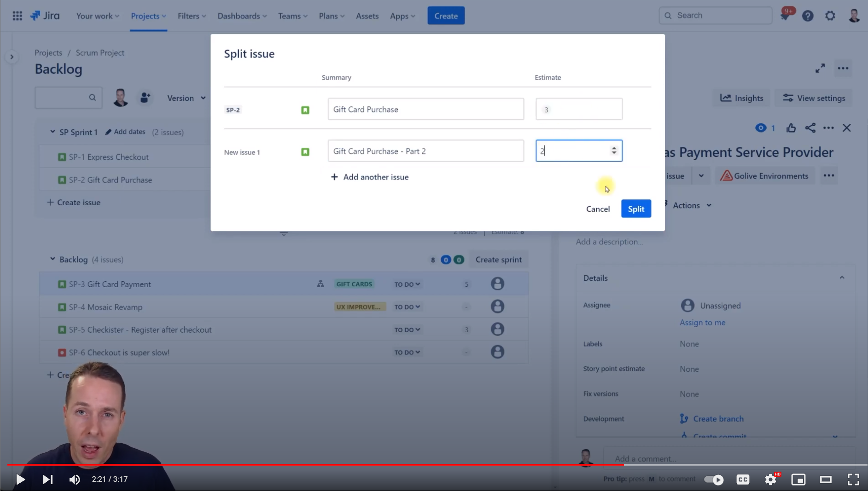Cancel the Split issue dialog
The height and width of the screenshot is (491, 868).
(598, 209)
